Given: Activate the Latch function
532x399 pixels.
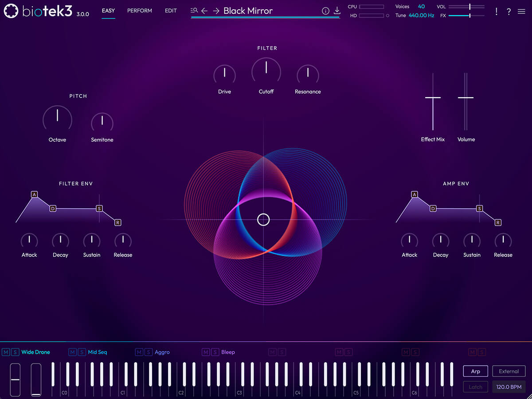Looking at the screenshot, I should [475, 387].
